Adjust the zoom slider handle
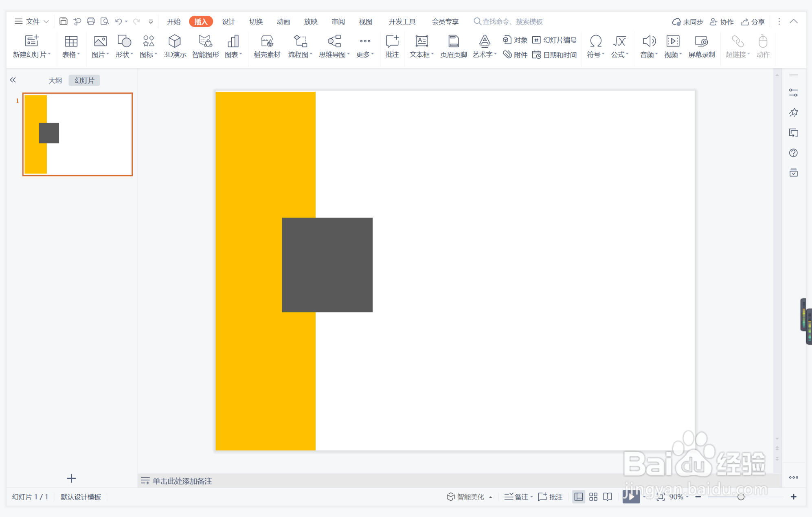 tap(741, 497)
